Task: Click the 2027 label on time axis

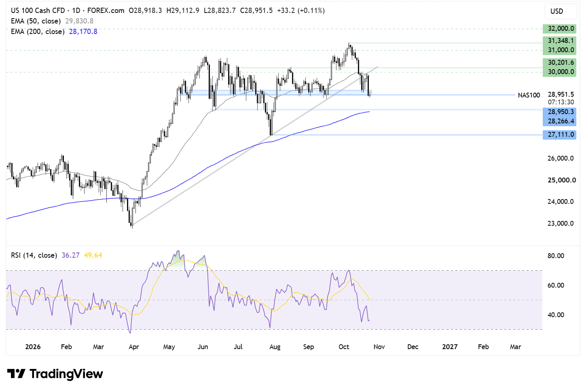Action: pyautogui.click(x=450, y=347)
